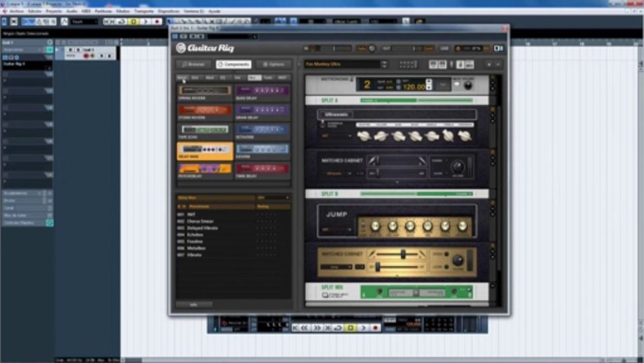
Task: Open the Jump amp preset dropdown
Action: pos(337,229)
